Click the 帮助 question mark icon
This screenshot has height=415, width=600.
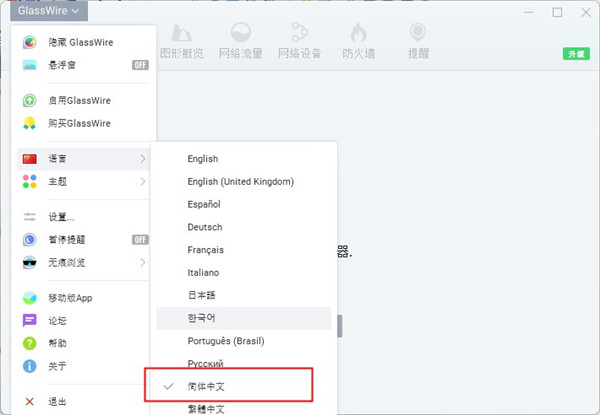pos(29,344)
